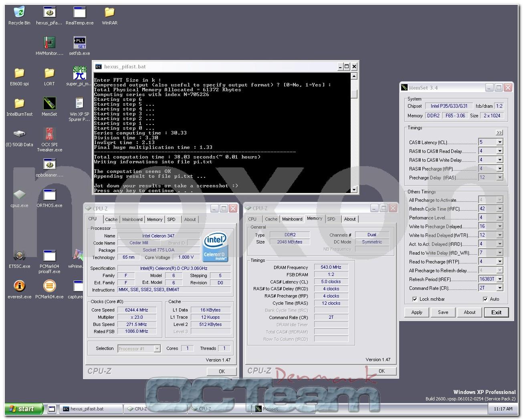Switch to CPU tab in right CPU-Z window

252,219
